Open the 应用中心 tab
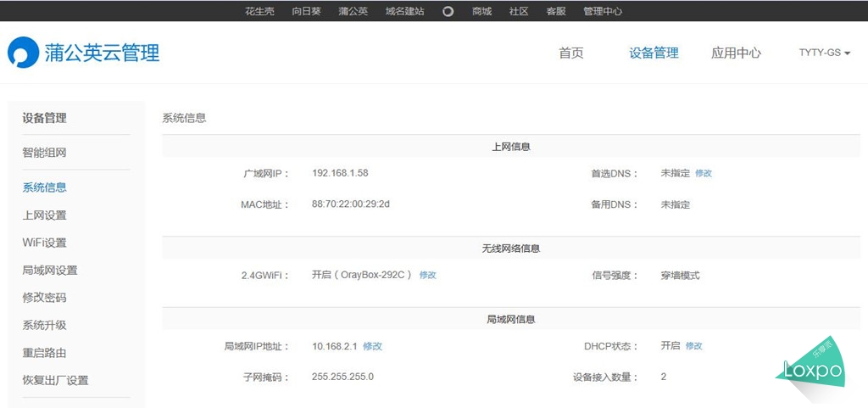Screen dimensions: 868x408 tap(736, 53)
